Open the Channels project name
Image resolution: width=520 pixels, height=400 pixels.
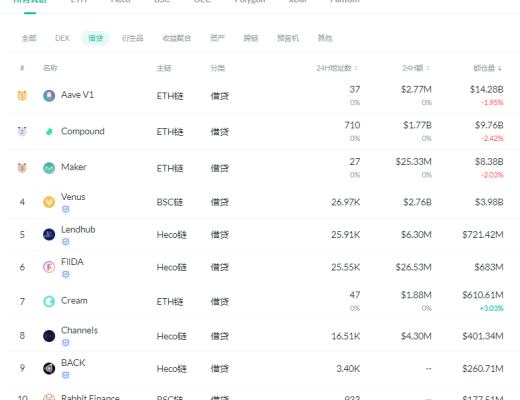tap(79, 330)
